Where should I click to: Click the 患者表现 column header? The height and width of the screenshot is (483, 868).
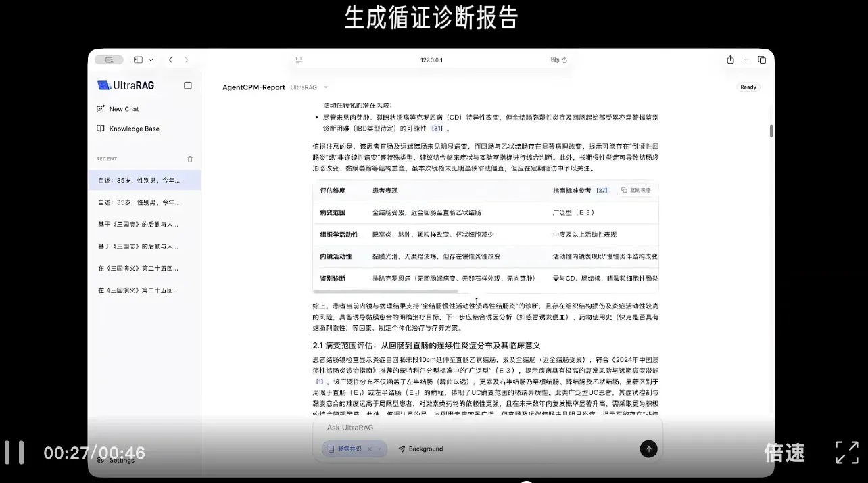385,191
